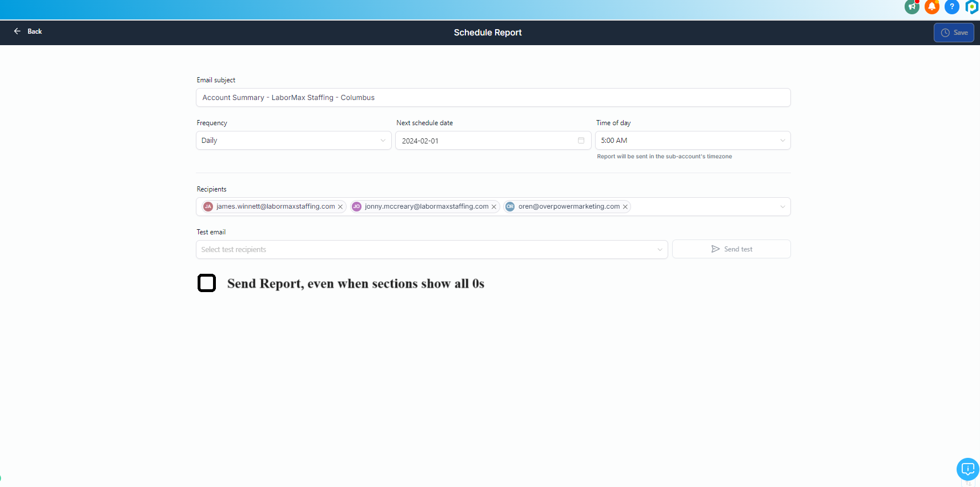980x487 pixels.
Task: Open the megaphone announcements icon
Action: pos(911,7)
